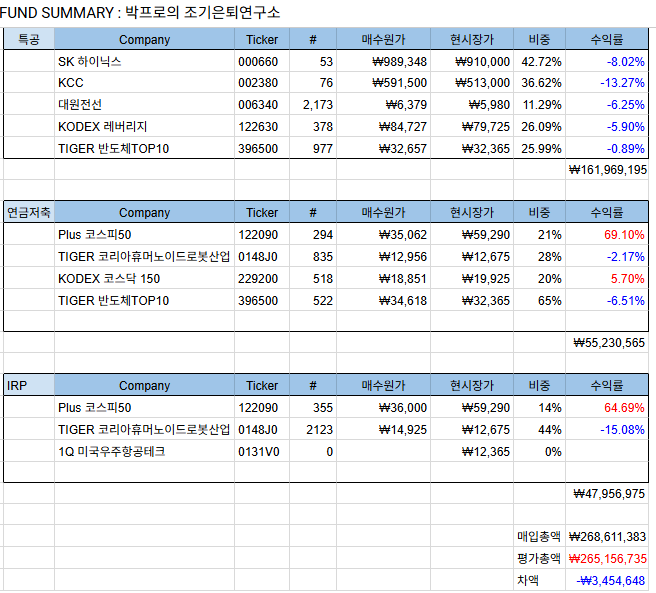Image resolution: width=656 pixels, height=593 pixels.
Task: Click ticker cell 006340
Action: pos(262,105)
